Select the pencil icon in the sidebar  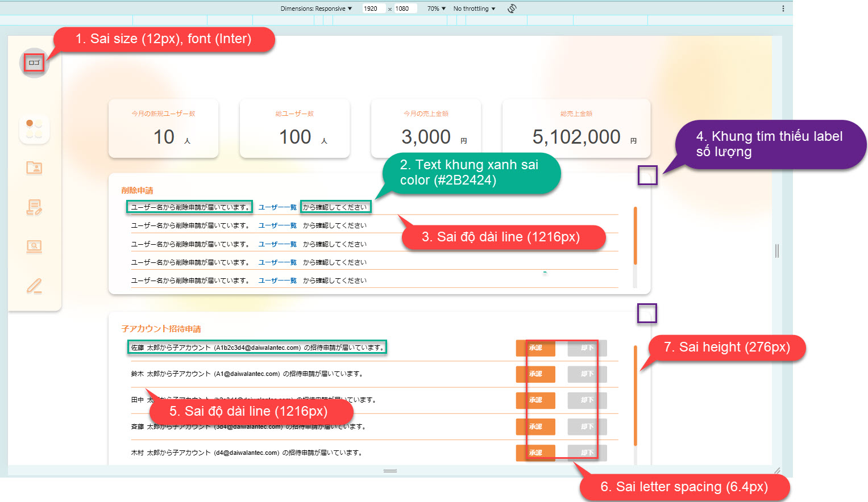(x=34, y=286)
